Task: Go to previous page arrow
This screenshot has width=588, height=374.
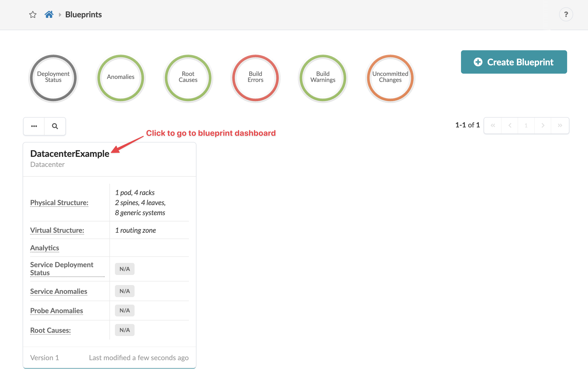Action: 510,125
